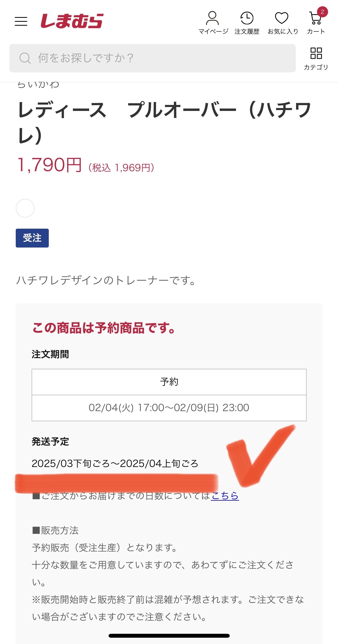Tap the order period date row

tap(169, 408)
